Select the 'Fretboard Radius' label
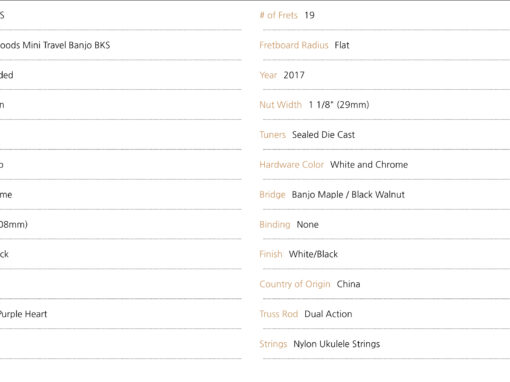This screenshot has height=382, width=510. (294, 45)
